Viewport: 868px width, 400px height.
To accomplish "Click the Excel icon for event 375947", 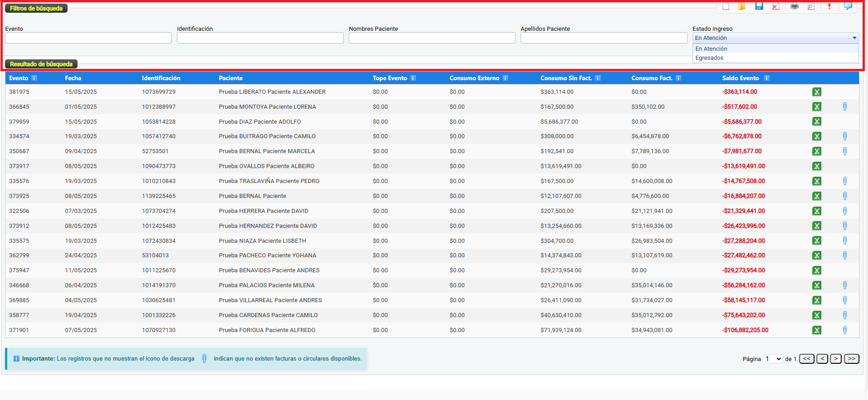I will pyautogui.click(x=817, y=270).
